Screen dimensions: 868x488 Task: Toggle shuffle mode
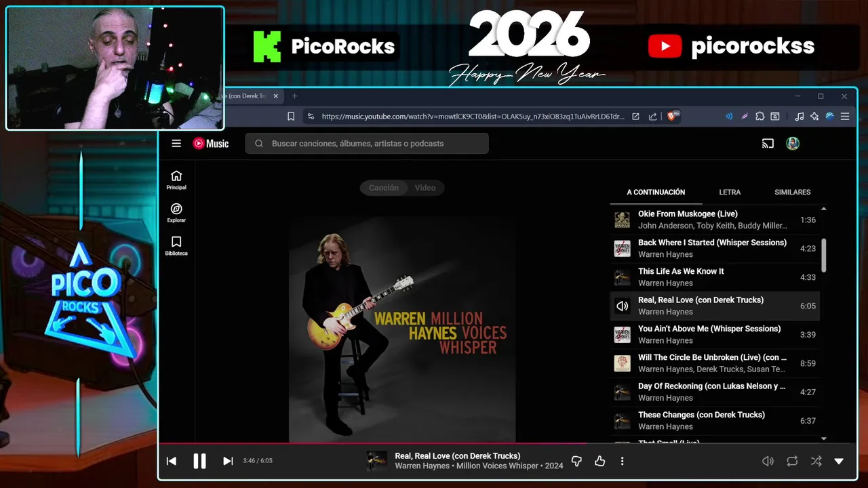816,461
